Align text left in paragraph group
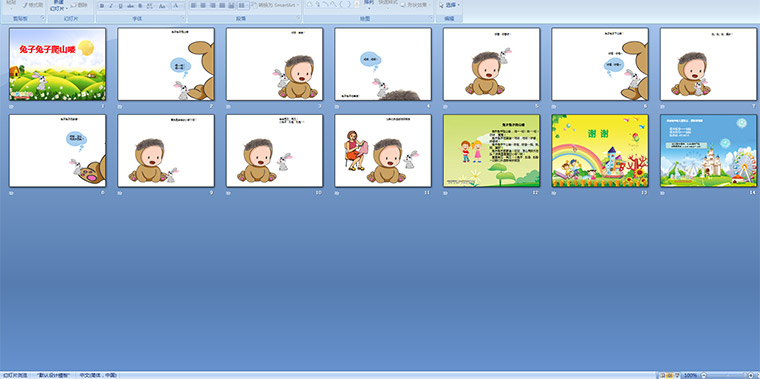This screenshot has height=379, width=760. click(x=193, y=5)
